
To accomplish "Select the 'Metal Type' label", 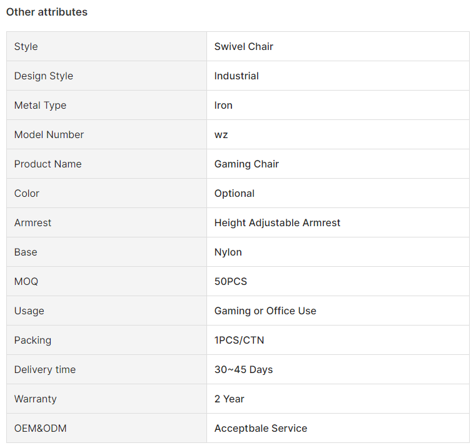I will pos(41,105).
